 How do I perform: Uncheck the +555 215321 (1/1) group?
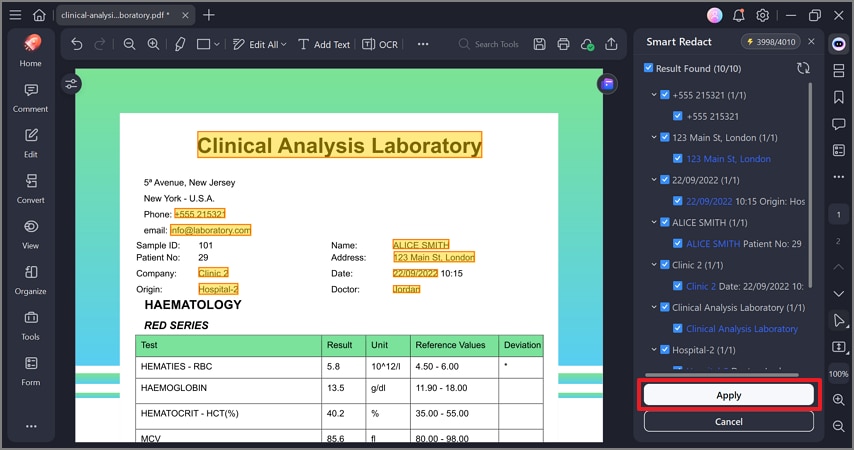[664, 95]
